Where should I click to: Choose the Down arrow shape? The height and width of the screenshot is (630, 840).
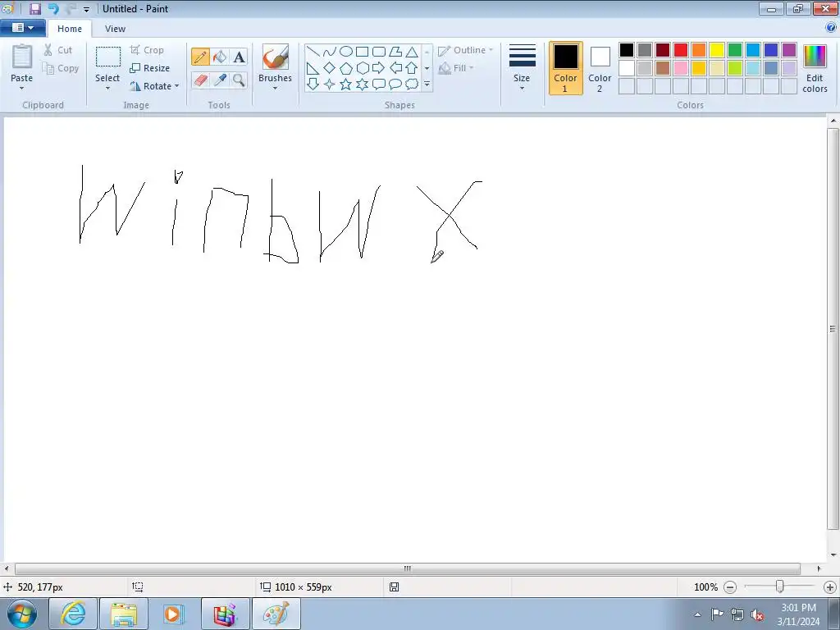click(x=313, y=84)
